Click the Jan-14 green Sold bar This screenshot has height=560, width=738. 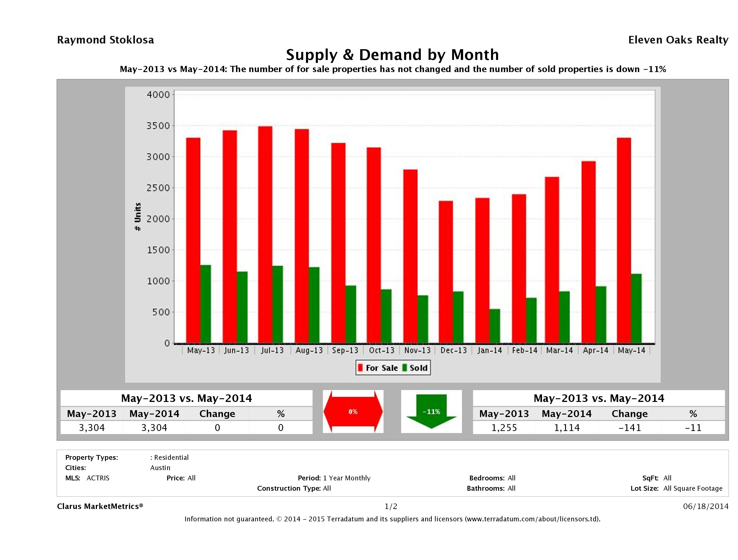tap(495, 326)
